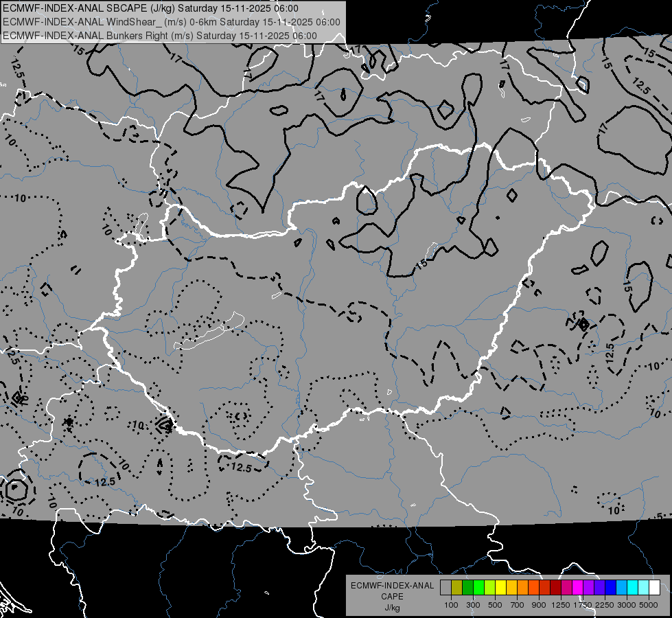Click the 1250 legend value

[x=561, y=605]
